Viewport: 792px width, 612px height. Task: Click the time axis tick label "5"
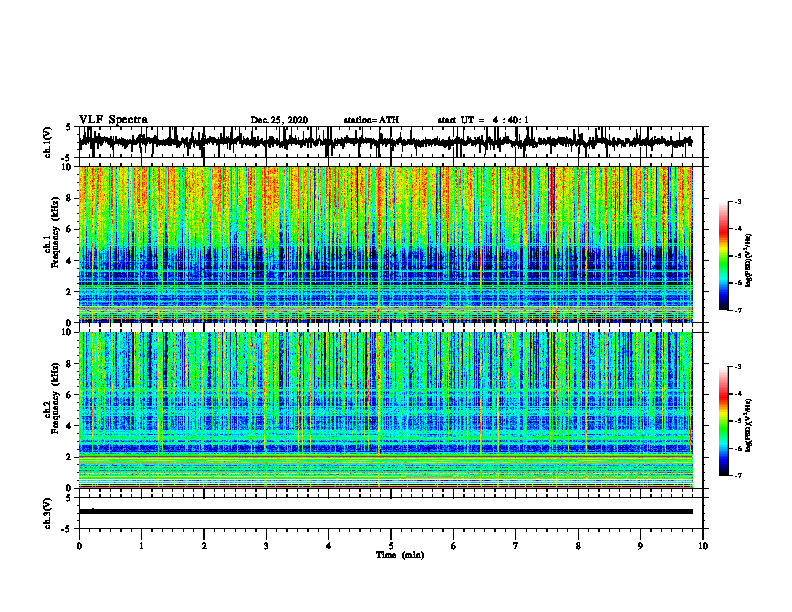click(391, 546)
